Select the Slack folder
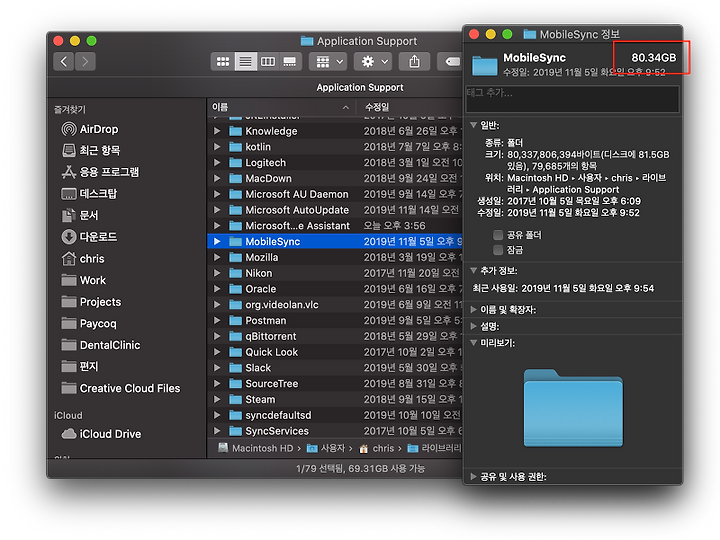 (335, 368)
